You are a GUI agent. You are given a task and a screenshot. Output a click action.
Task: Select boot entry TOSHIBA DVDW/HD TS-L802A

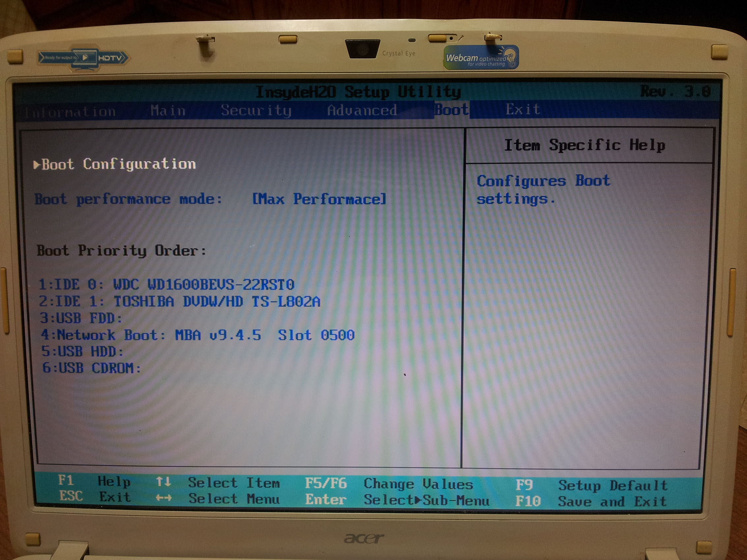pyautogui.click(x=179, y=301)
